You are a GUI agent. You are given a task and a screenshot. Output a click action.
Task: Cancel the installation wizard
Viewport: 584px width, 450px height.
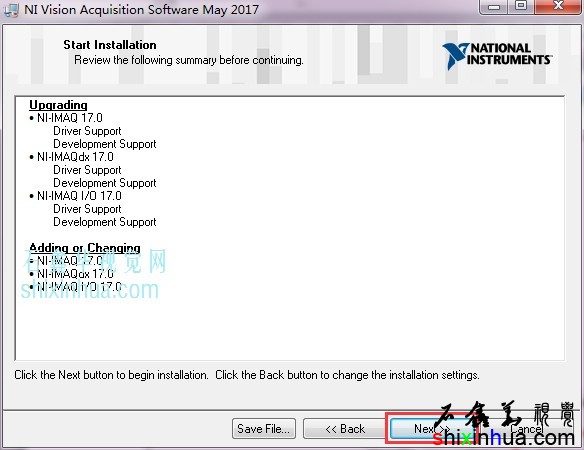[x=526, y=429]
